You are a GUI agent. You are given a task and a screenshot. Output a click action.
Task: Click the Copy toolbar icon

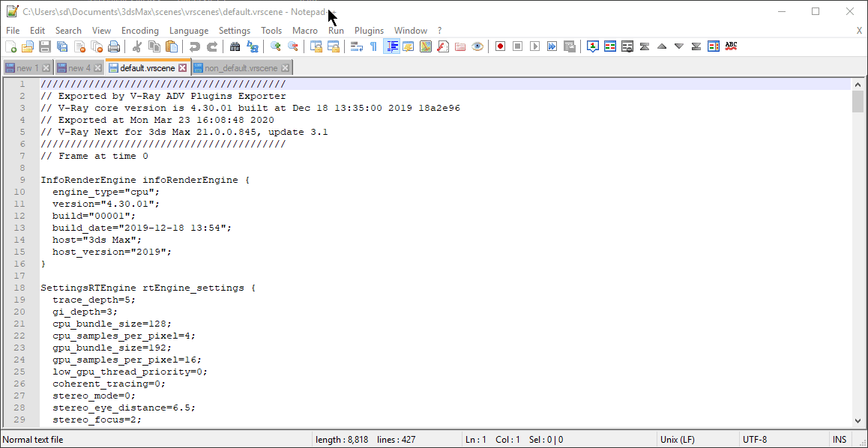(x=154, y=46)
